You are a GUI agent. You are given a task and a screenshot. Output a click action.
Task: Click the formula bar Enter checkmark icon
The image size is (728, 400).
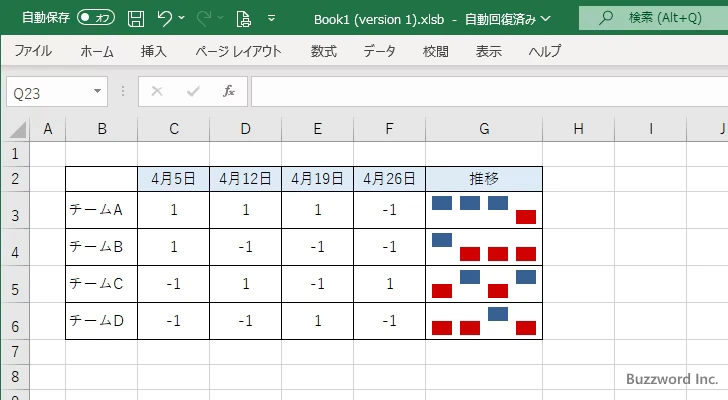(x=193, y=91)
